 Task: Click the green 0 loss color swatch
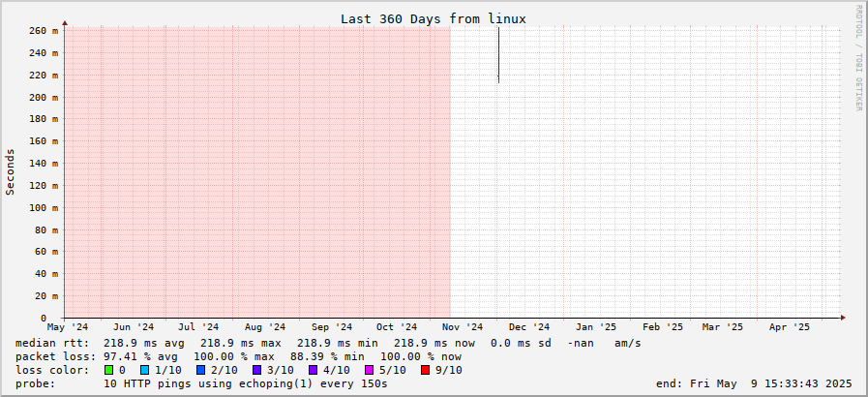pyautogui.click(x=108, y=370)
